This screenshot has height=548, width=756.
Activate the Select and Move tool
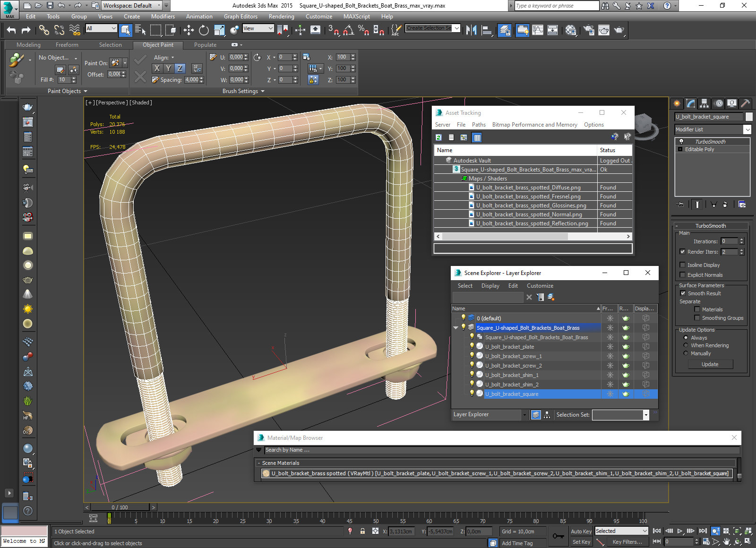coord(189,30)
